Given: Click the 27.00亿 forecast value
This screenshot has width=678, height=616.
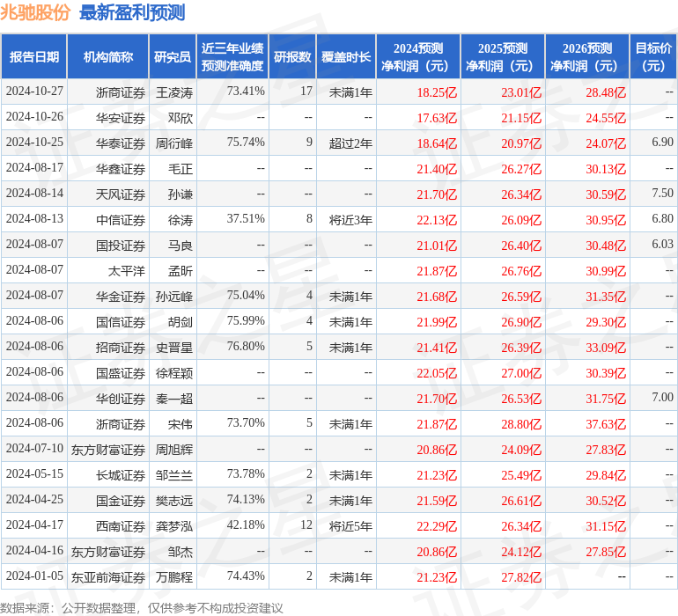Looking at the screenshot, I should (521, 373).
